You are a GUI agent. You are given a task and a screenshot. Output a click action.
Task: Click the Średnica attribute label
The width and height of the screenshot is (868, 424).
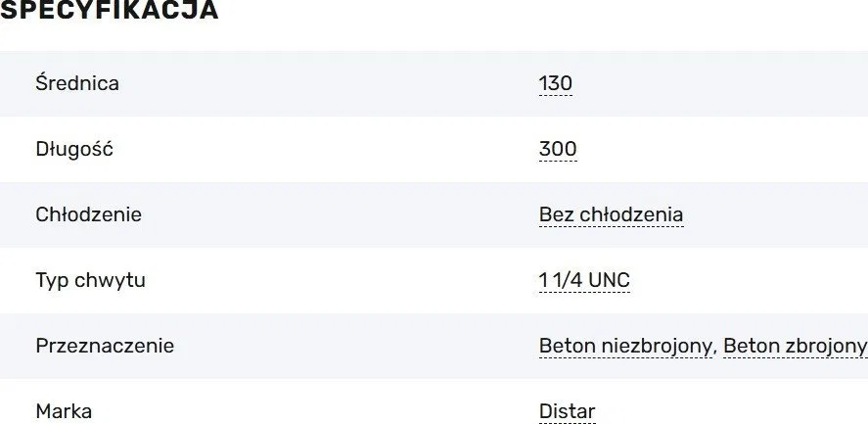(77, 83)
